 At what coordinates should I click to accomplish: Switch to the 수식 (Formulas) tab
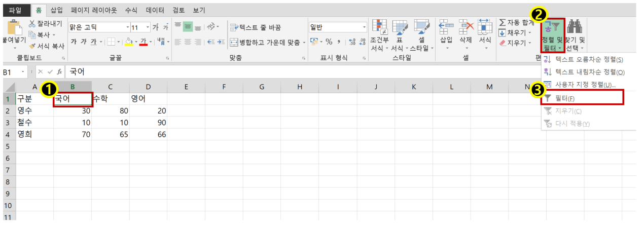131,10
